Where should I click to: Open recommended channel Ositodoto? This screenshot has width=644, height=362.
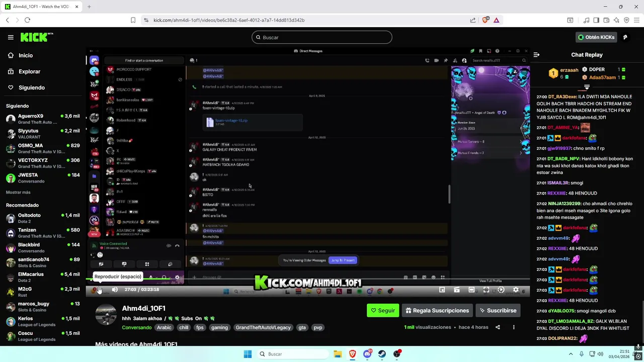[x=43, y=218]
